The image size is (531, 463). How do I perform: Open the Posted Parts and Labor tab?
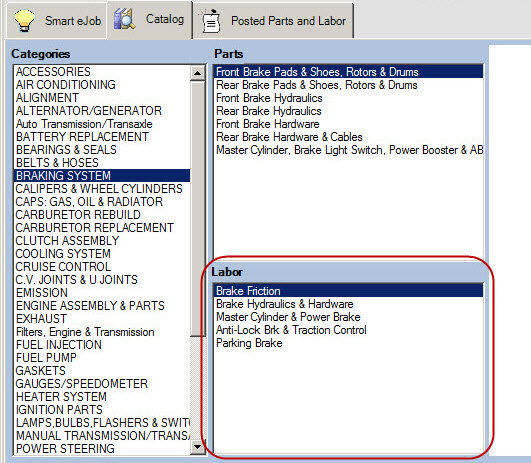(273, 21)
